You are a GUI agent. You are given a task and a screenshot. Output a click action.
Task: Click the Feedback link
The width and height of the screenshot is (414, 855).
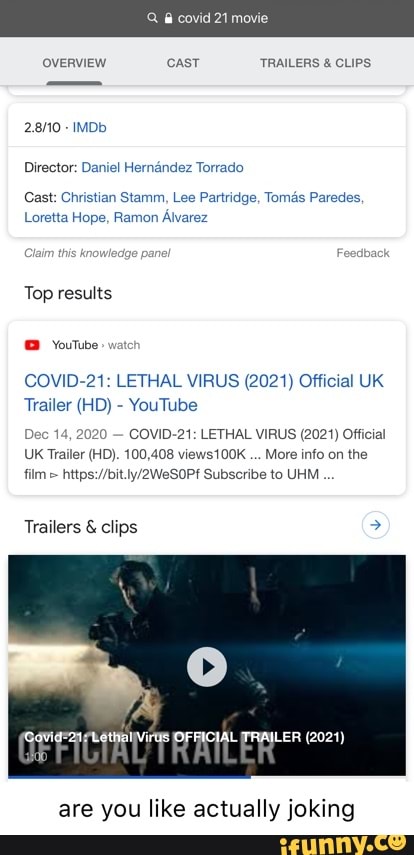363,253
